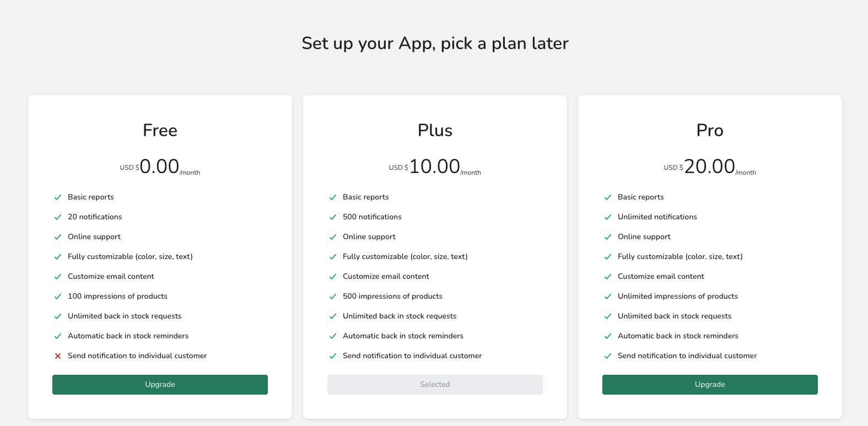Click Pro plan's Customize email content text
The width and height of the screenshot is (868, 426).
(661, 276)
